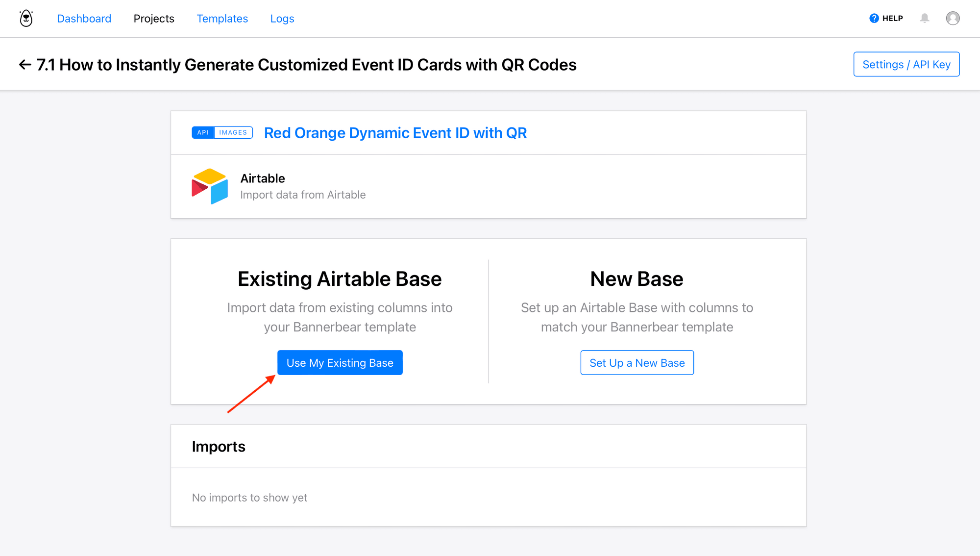Click the Projects navigation tab
Screen dimensions: 980x556
pyautogui.click(x=154, y=18)
